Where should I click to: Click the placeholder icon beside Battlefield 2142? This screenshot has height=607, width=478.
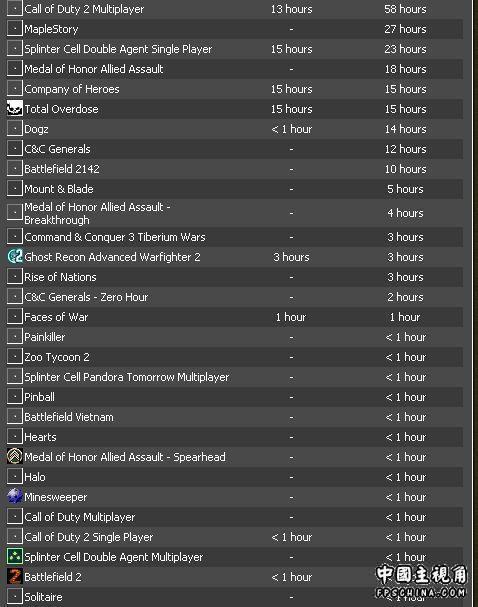pos(15,169)
